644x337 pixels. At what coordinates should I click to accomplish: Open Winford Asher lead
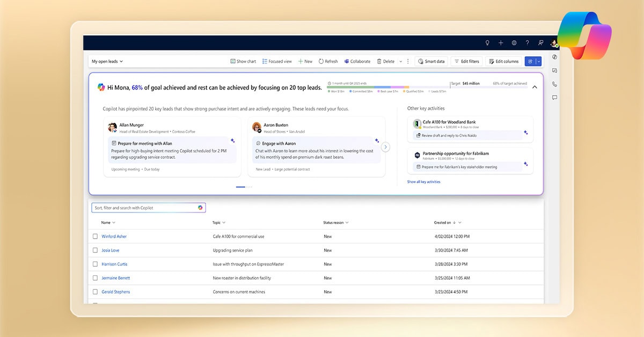click(114, 236)
